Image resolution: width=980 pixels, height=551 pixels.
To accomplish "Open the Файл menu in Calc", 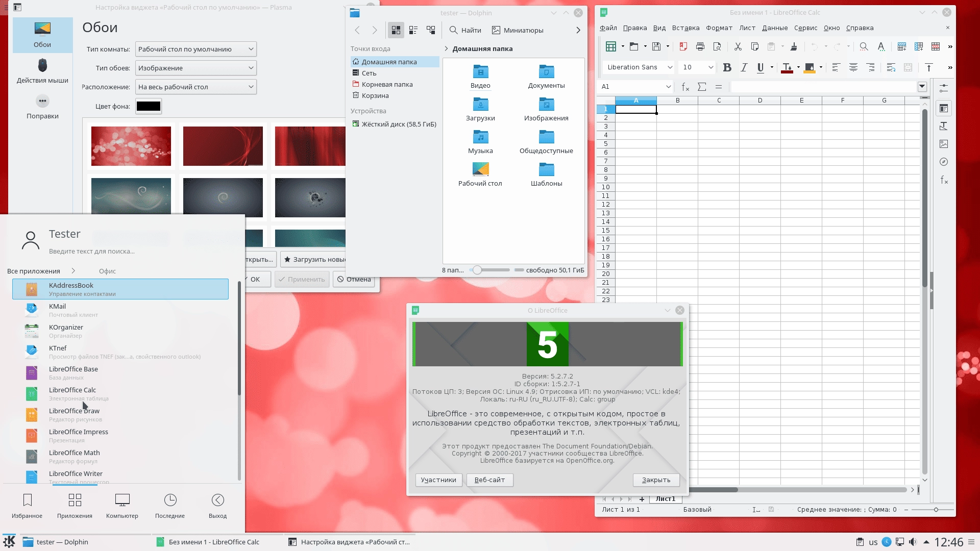I will tap(608, 28).
